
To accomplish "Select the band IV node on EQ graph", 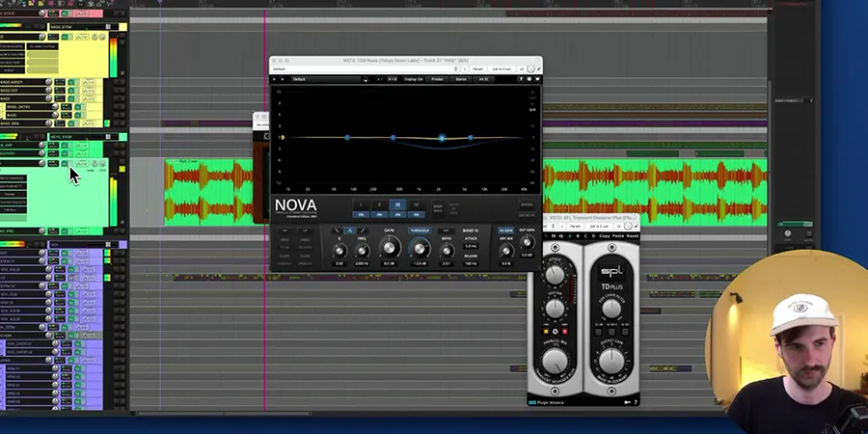I will click(x=471, y=137).
